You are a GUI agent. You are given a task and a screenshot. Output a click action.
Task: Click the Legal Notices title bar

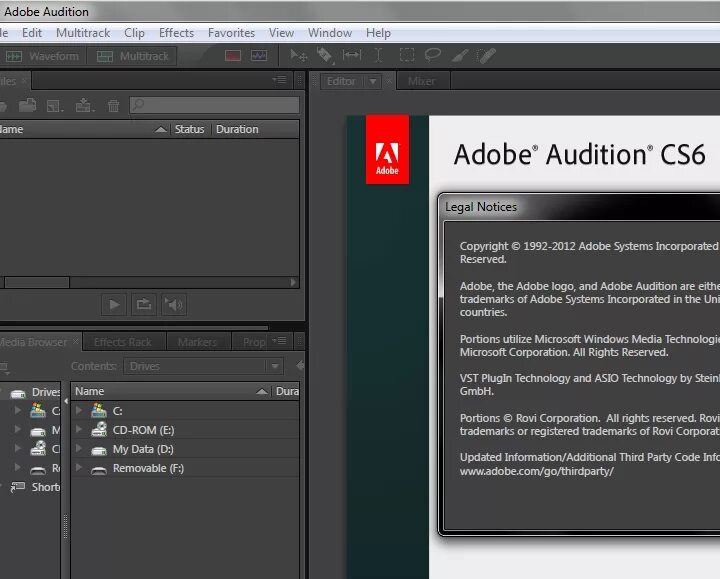(579, 207)
